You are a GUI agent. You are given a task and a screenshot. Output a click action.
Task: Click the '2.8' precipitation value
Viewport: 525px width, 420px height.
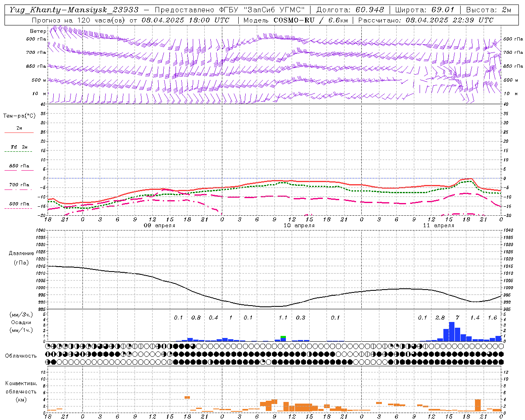(440, 318)
